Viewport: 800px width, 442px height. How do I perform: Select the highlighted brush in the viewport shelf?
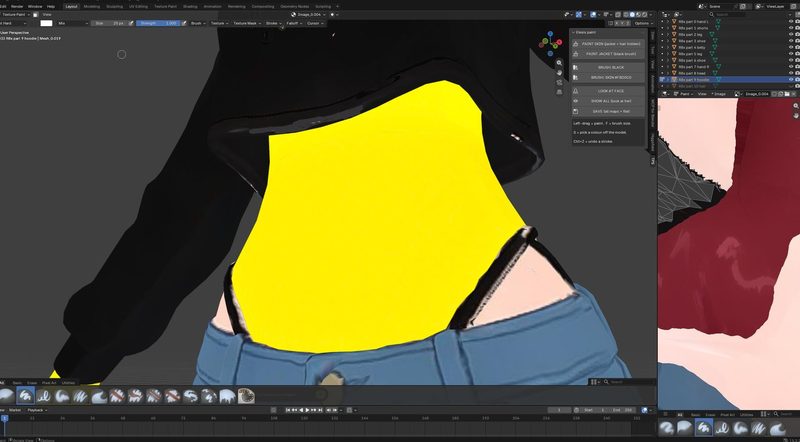tap(25, 396)
